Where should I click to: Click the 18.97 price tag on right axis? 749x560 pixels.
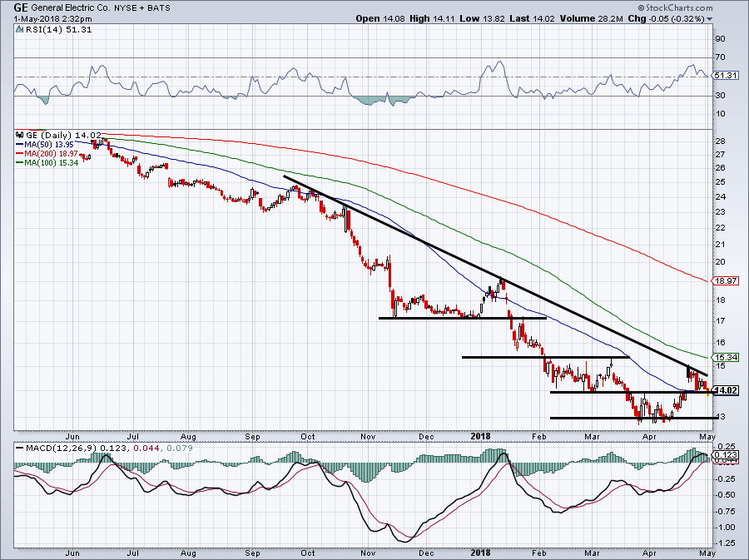tap(726, 280)
